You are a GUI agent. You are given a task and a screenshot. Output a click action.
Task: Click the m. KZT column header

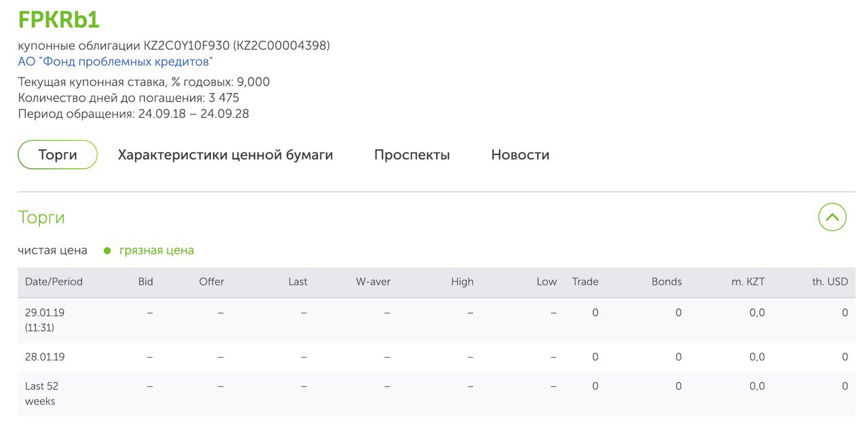(x=748, y=281)
